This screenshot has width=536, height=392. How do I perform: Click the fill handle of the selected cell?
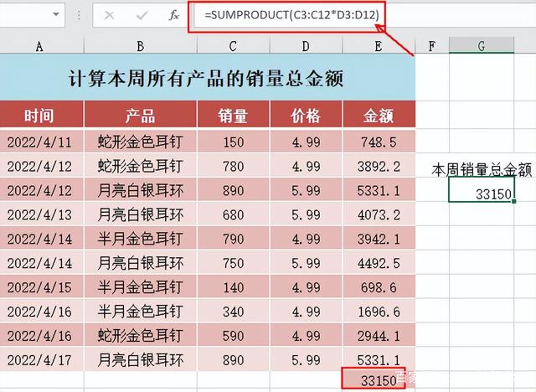point(514,201)
